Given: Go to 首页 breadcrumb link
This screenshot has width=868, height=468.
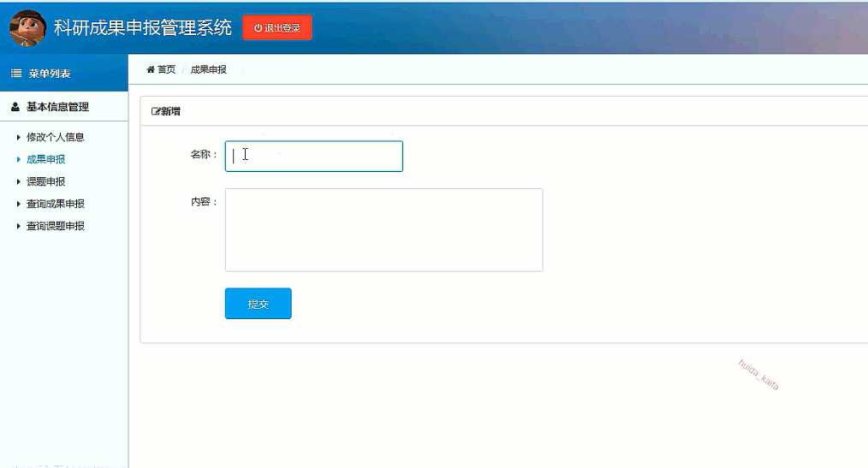Looking at the screenshot, I should click(x=167, y=69).
